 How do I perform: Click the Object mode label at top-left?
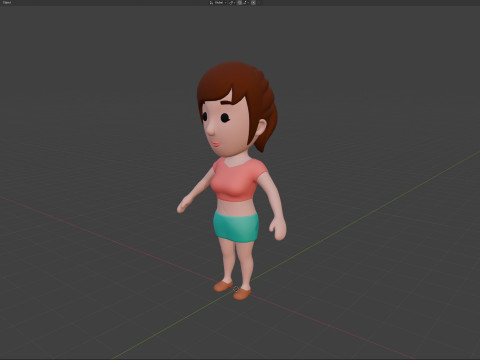[6, 2]
